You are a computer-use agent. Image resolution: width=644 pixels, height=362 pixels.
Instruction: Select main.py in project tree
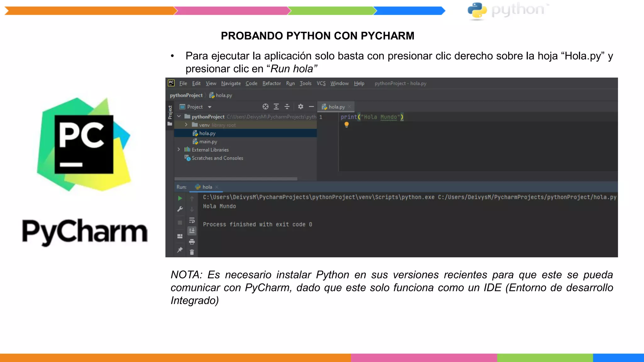point(245,141)
